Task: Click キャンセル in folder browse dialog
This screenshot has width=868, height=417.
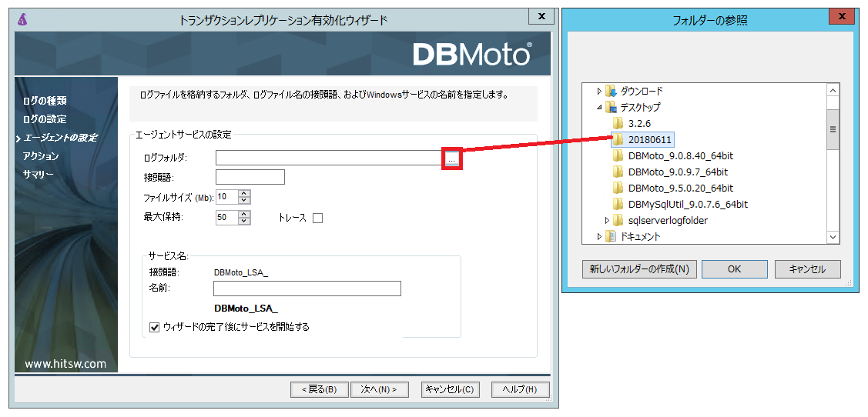Action: pyautogui.click(x=807, y=269)
